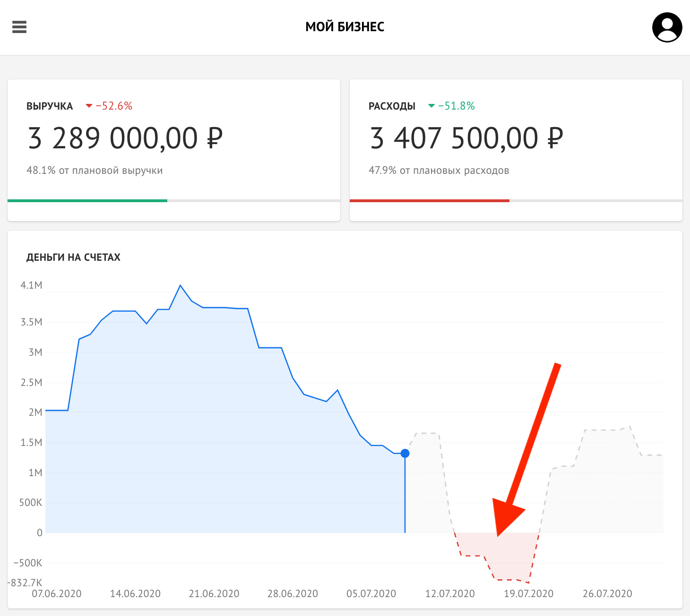Click the 3 407 500,00 ₽ expenses amount
The width and height of the screenshot is (690, 616).
click(467, 138)
